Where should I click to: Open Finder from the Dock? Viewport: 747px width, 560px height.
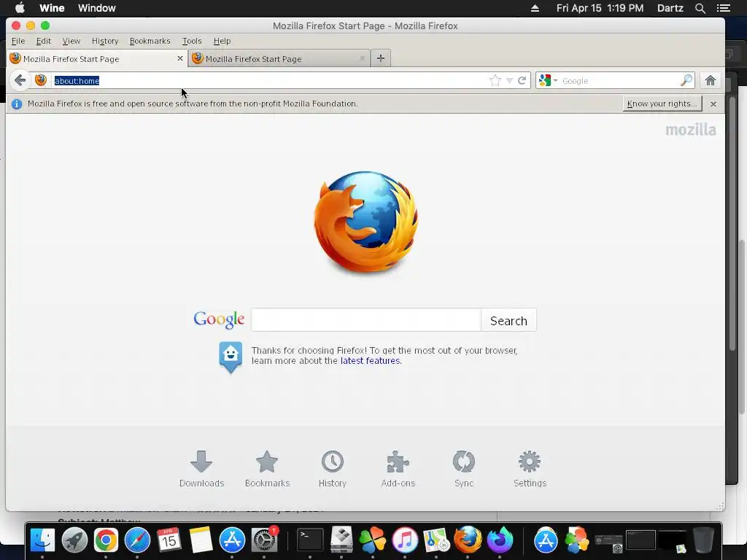[x=42, y=540]
